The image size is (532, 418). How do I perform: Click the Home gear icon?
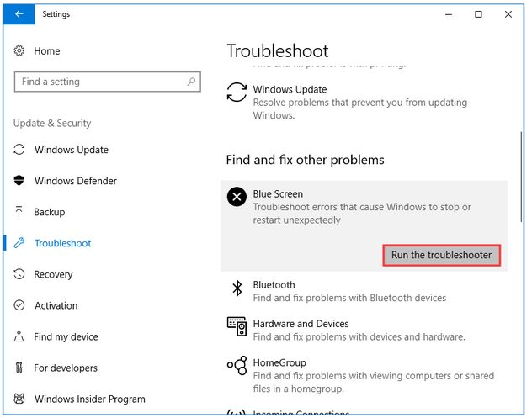[x=19, y=50]
